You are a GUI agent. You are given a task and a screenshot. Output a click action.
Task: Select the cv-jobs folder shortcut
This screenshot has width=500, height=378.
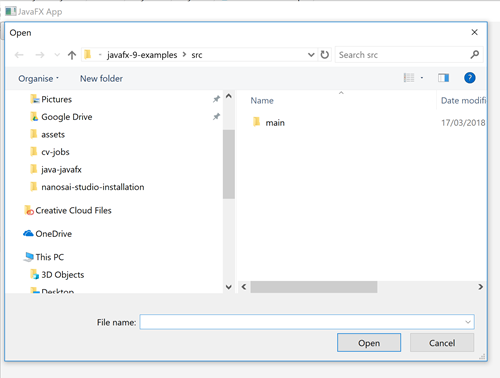point(55,152)
